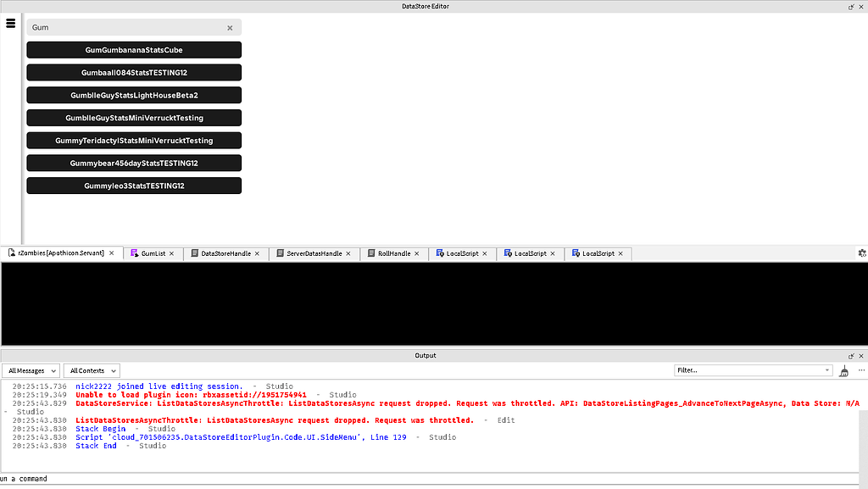Pop out the Output panel window

850,355
